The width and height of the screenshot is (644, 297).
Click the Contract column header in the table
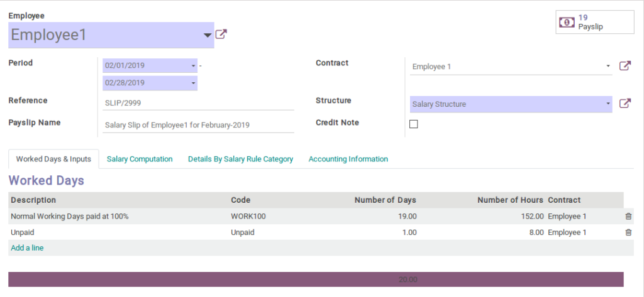pos(564,200)
